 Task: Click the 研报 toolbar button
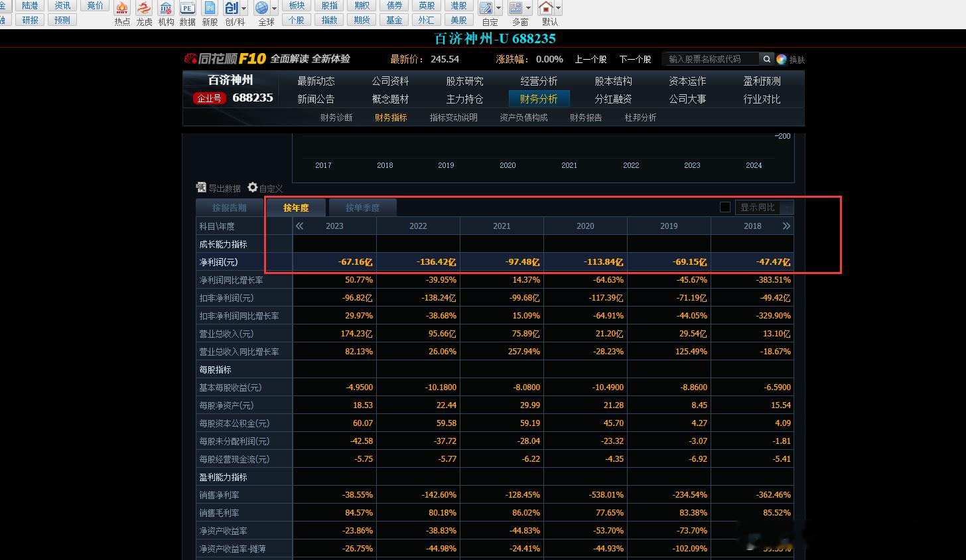coord(31,20)
